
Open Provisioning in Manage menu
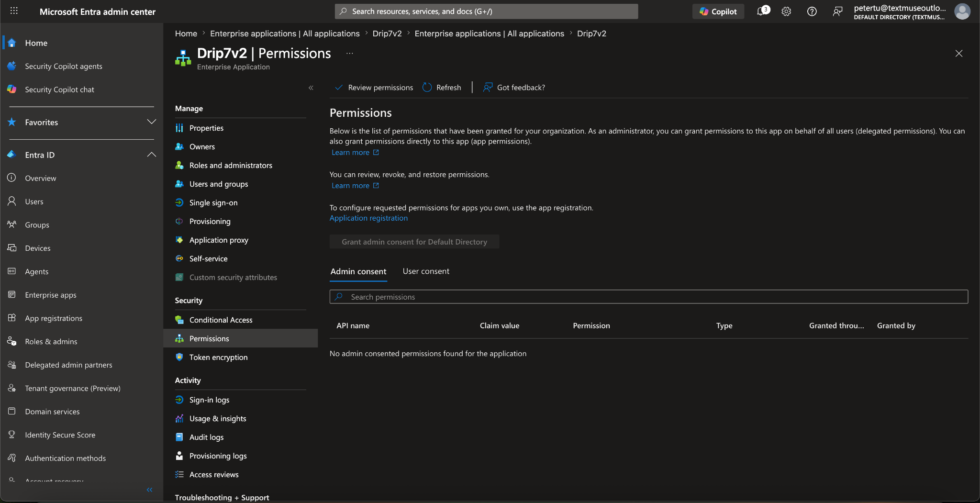coord(210,221)
